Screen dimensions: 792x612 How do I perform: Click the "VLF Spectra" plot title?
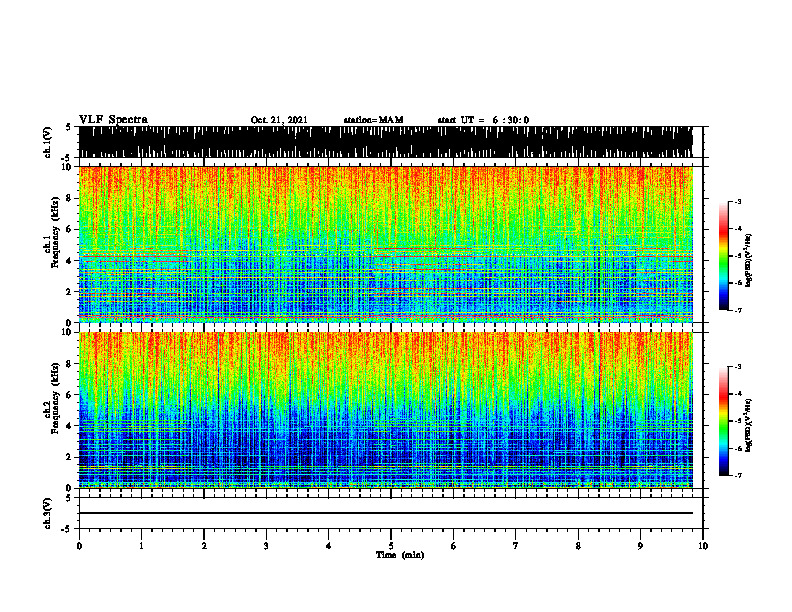[x=113, y=120]
